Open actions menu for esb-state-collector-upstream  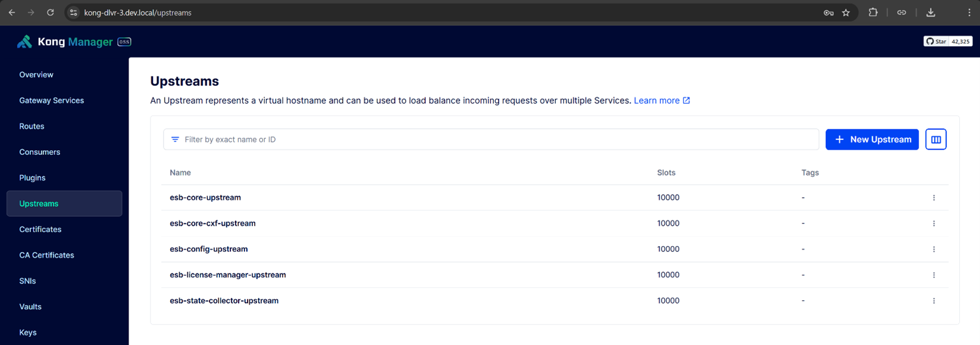click(x=934, y=301)
